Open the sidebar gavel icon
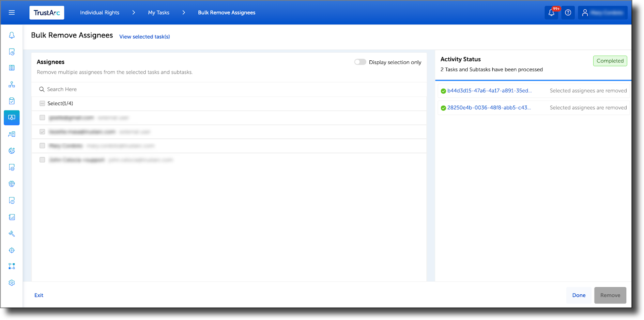The height and width of the screenshot is (320, 644). tap(12, 234)
